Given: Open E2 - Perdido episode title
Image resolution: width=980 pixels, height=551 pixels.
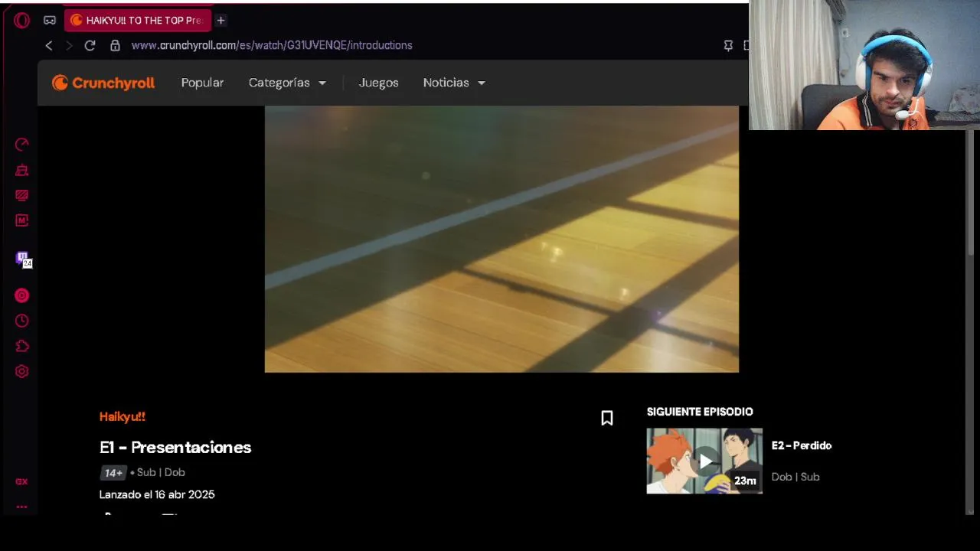Looking at the screenshot, I should point(802,445).
